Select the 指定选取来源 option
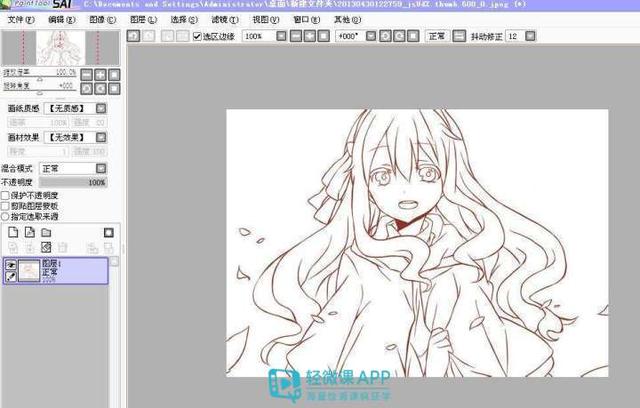Screen dimensions: 640x408 pyautogui.click(x=5, y=217)
